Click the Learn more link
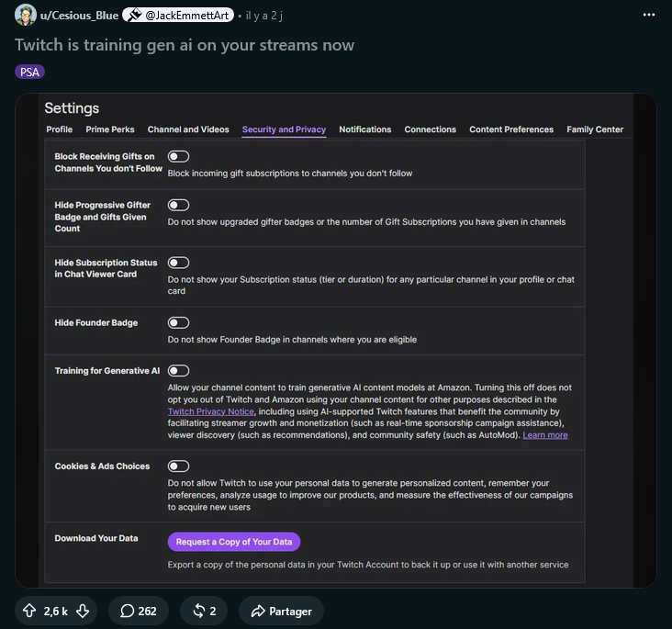Image resolution: width=672 pixels, height=629 pixels. [544, 434]
